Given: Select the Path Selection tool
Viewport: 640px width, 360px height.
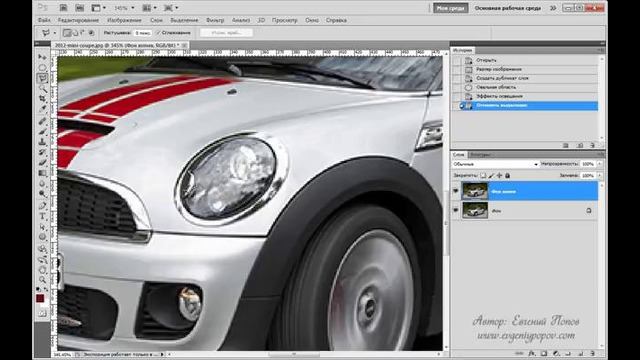Looking at the screenshot, I should (x=42, y=227).
